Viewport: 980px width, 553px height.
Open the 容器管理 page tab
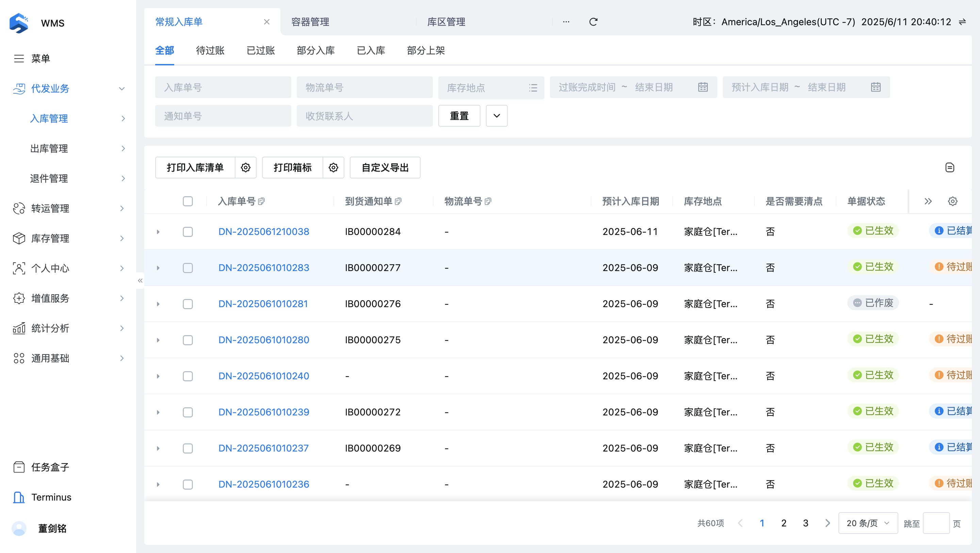click(310, 22)
